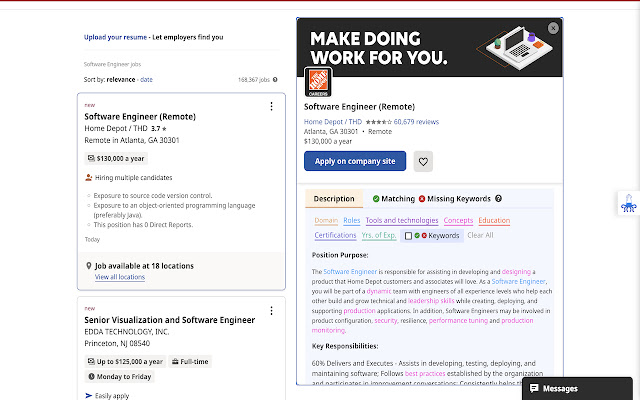Image resolution: width=640 pixels, height=400 pixels.
Task: Click the job count info icon
Action: [275, 80]
